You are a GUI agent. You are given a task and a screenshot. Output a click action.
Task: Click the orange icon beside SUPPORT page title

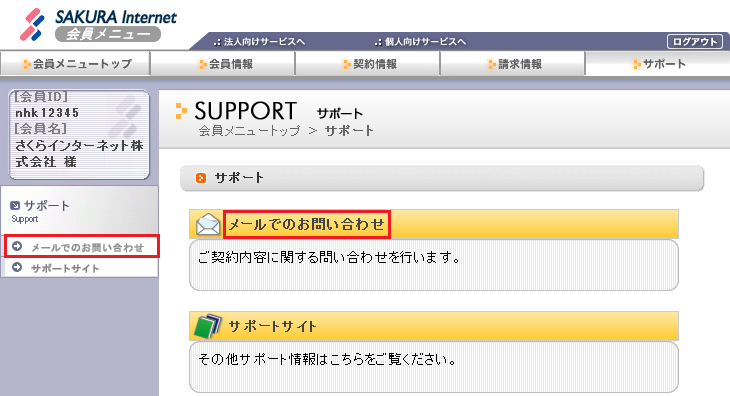[x=181, y=111]
